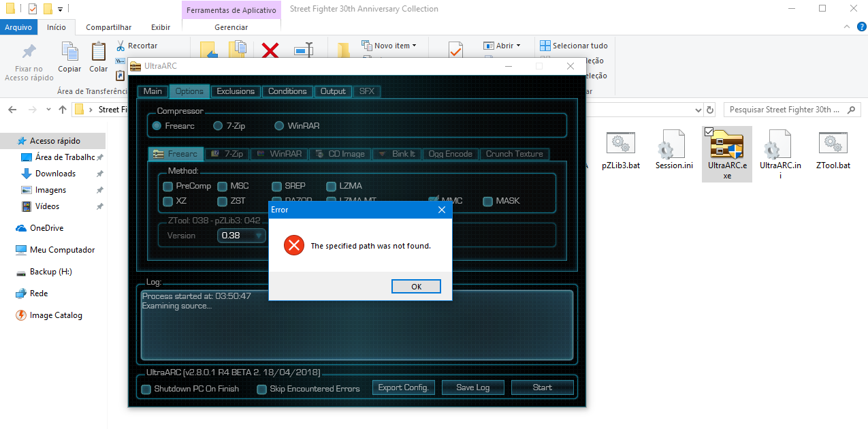Select the Crunch Texture sub-tab

tap(515, 154)
